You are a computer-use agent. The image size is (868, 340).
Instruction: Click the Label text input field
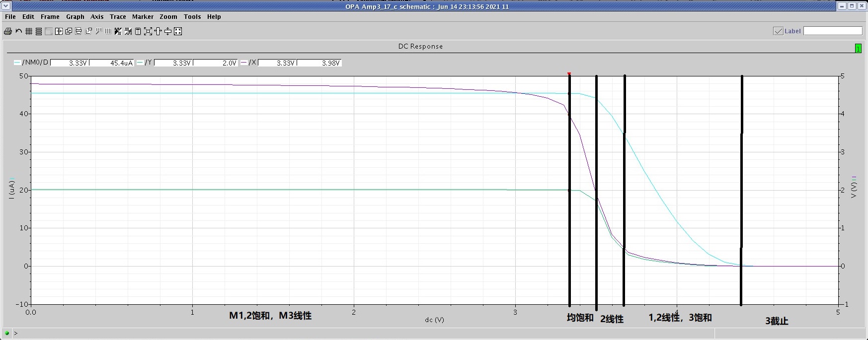(x=833, y=31)
